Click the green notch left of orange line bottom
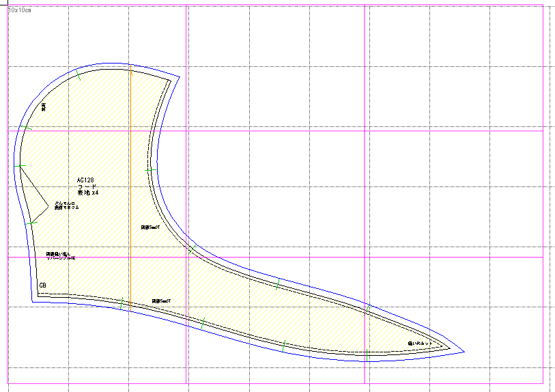This screenshot has width=555, height=392. click(x=122, y=303)
